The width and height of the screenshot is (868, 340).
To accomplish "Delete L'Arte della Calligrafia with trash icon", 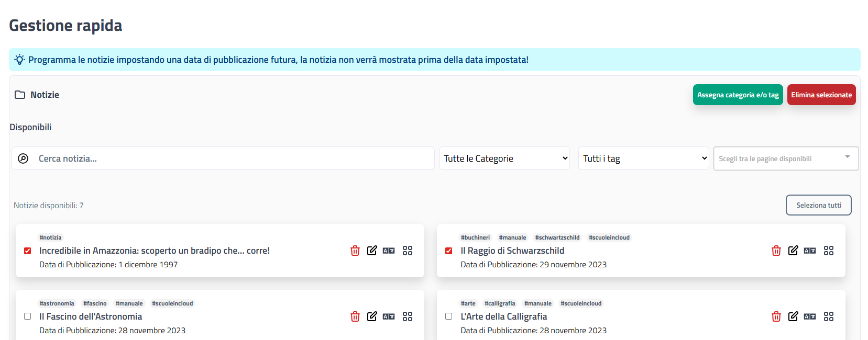I will pos(776,316).
